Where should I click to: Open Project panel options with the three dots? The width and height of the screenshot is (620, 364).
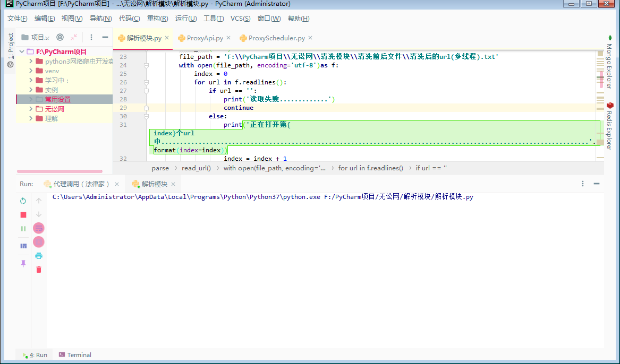91,37
